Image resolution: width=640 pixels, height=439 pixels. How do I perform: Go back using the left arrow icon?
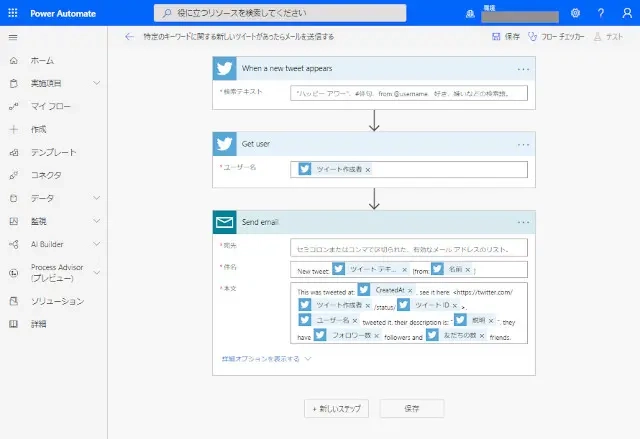click(x=129, y=37)
